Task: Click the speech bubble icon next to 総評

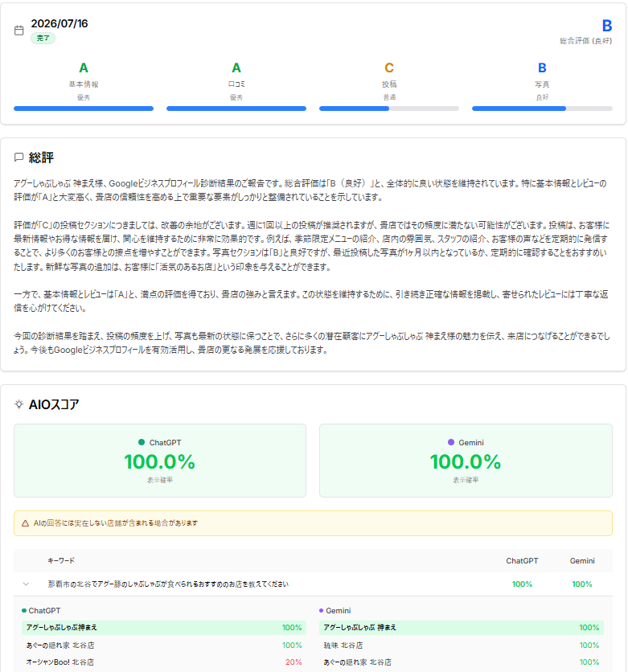Action: pos(18,158)
